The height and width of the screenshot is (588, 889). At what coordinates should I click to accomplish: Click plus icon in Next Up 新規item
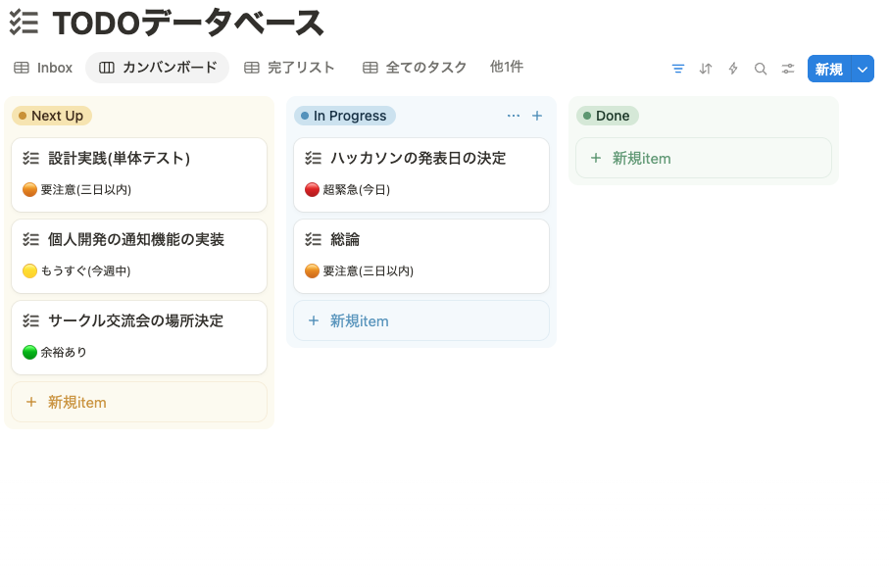(31, 402)
